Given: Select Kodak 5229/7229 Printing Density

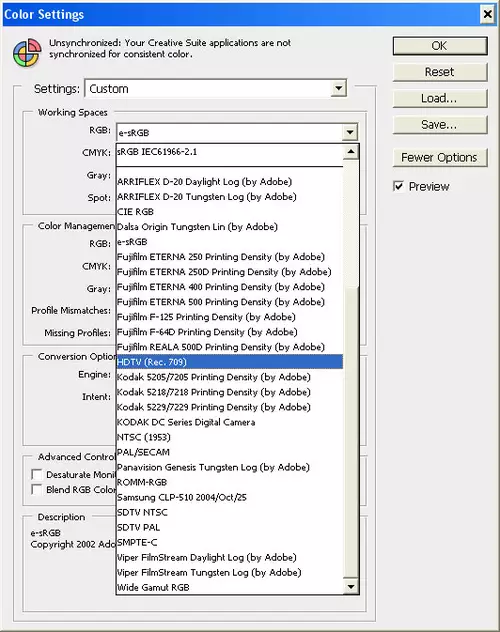Looking at the screenshot, I should coord(230,407).
